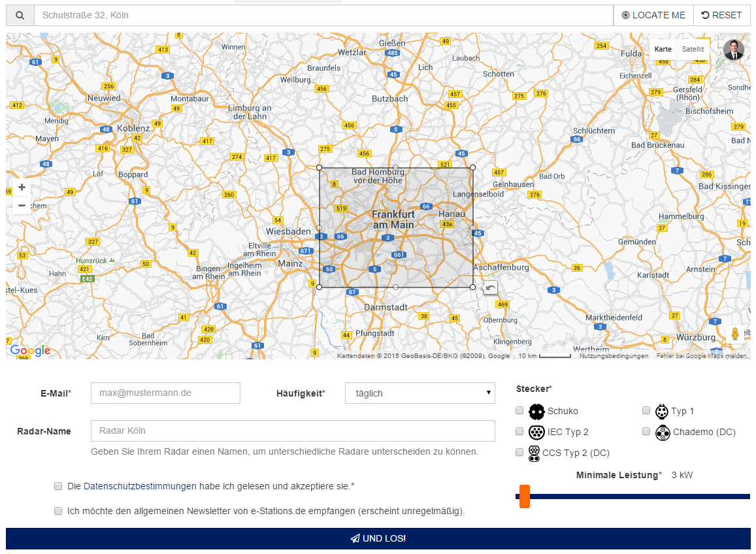
Task: Click the Boppard label on the map
Action: [133, 174]
